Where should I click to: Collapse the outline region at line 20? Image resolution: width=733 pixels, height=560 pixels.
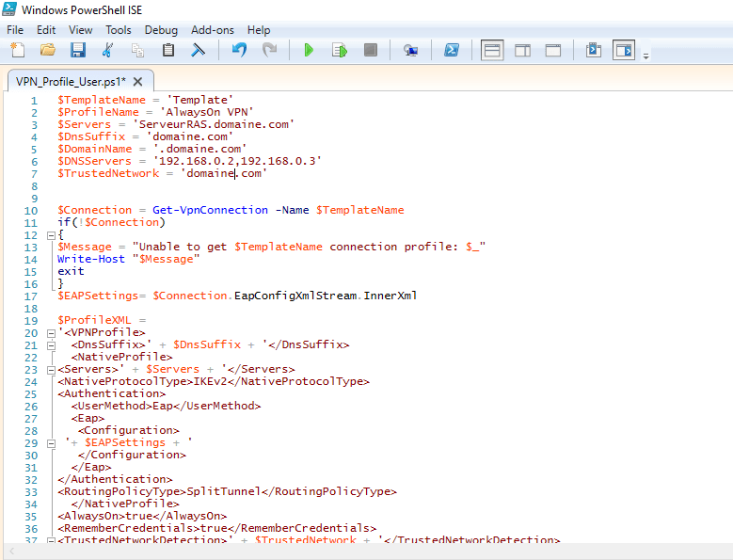coord(52,333)
